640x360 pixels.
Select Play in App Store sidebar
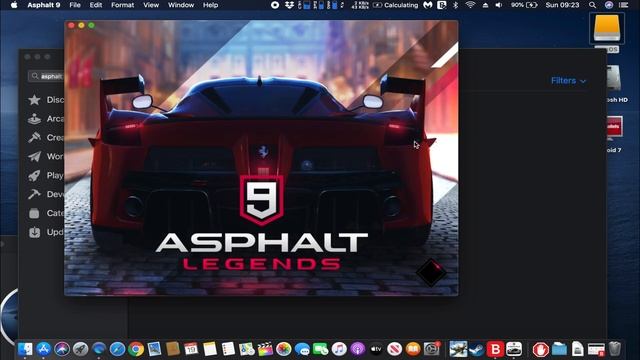click(46, 176)
